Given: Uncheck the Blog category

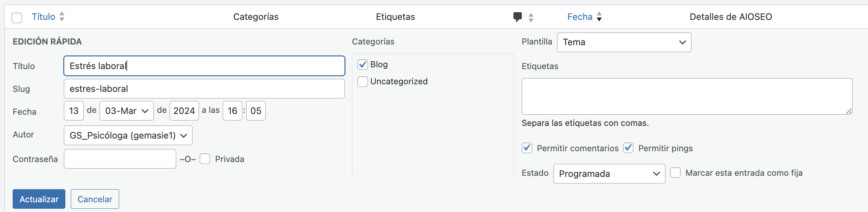Looking at the screenshot, I should 363,65.
